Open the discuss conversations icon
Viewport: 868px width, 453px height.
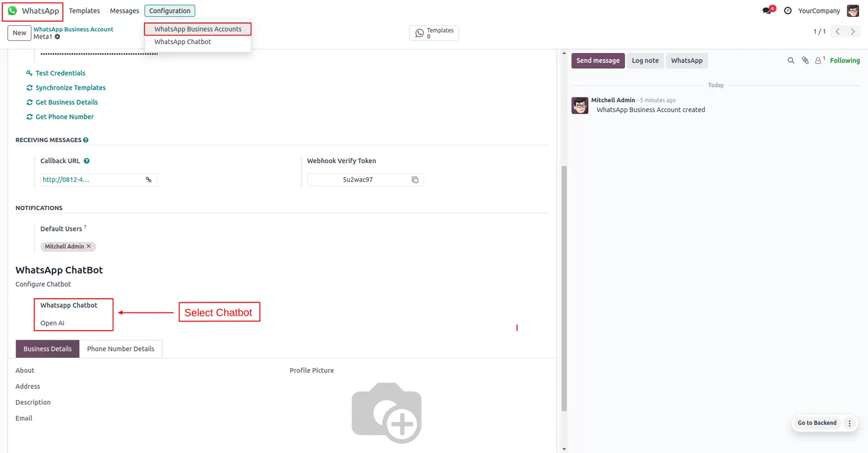[x=767, y=11]
